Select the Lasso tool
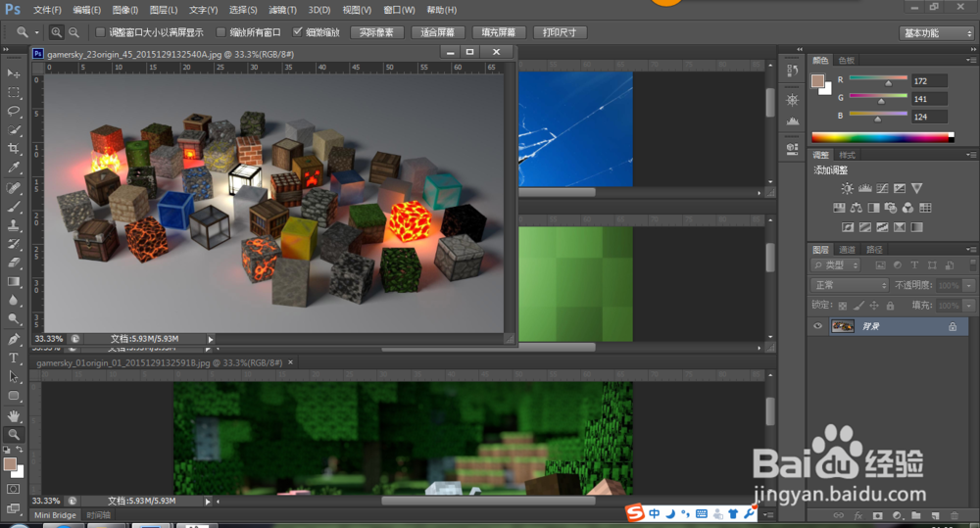The height and width of the screenshot is (528, 980). (13, 112)
